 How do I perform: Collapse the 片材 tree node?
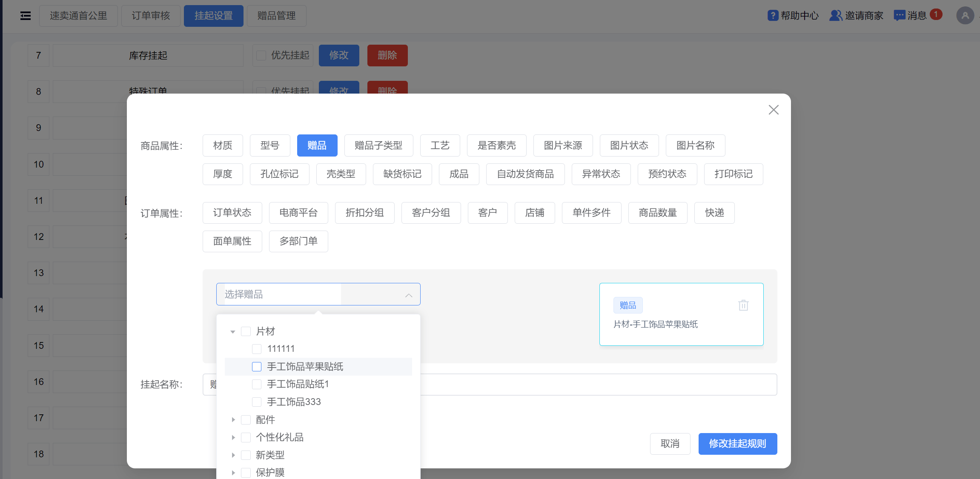point(233,331)
